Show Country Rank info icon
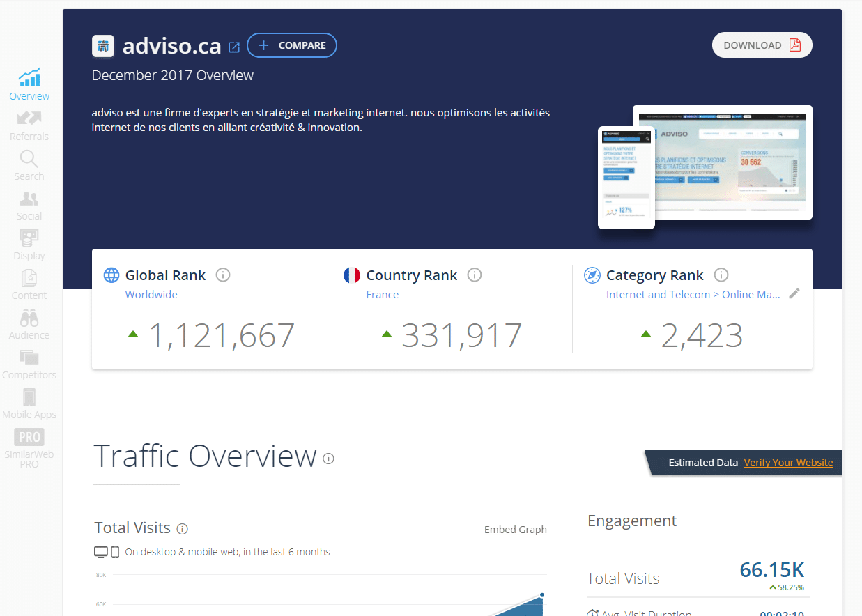The width and height of the screenshot is (862, 616). 475,275
